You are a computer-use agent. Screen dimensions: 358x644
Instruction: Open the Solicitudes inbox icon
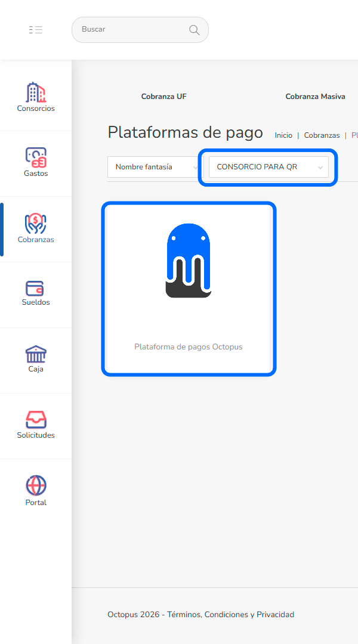click(x=36, y=420)
